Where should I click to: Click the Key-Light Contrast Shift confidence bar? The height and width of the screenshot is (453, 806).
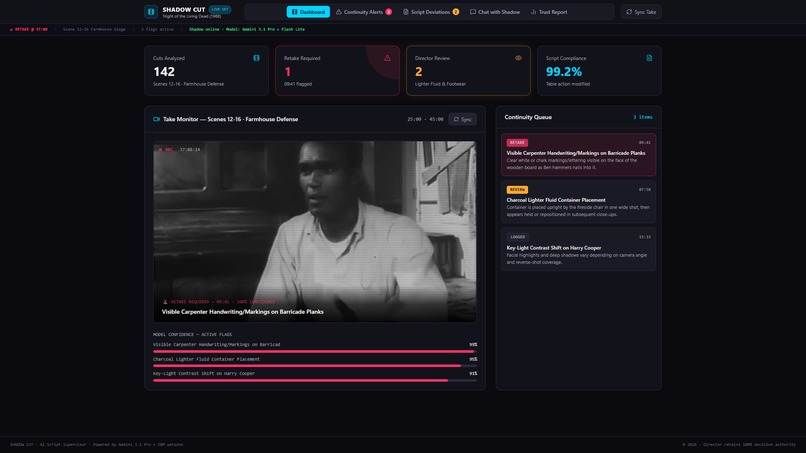315,380
